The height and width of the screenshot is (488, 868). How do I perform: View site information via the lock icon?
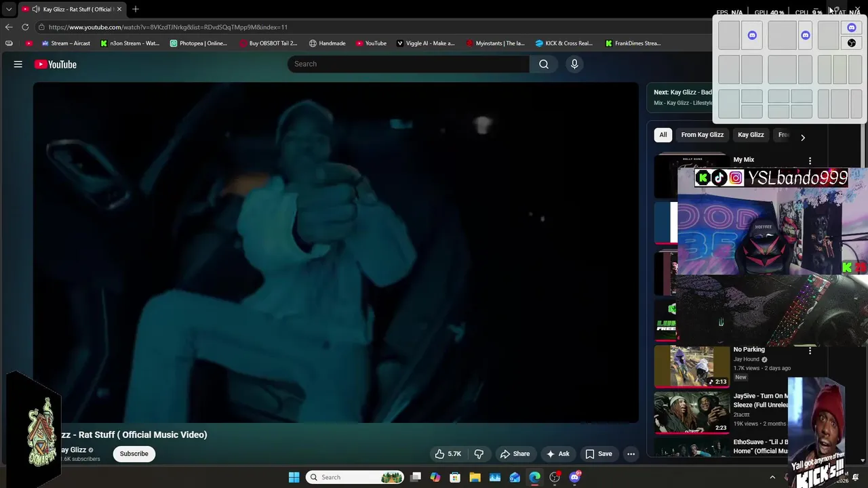(41, 27)
